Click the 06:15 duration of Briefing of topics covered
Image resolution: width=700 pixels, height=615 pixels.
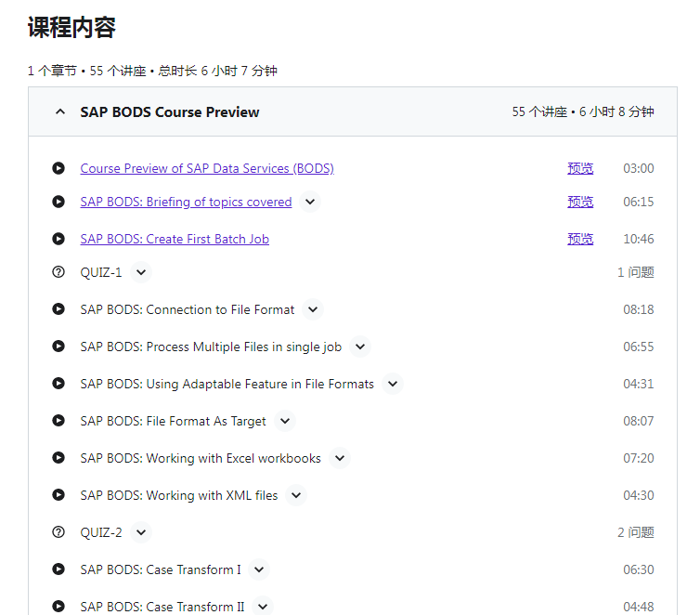coord(639,202)
